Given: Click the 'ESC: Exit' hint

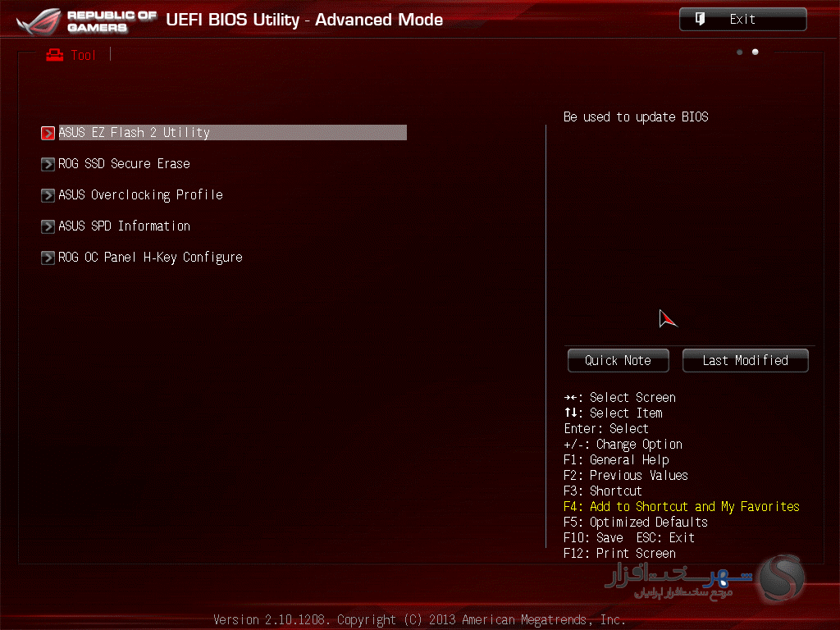Looking at the screenshot, I should coord(665,538).
